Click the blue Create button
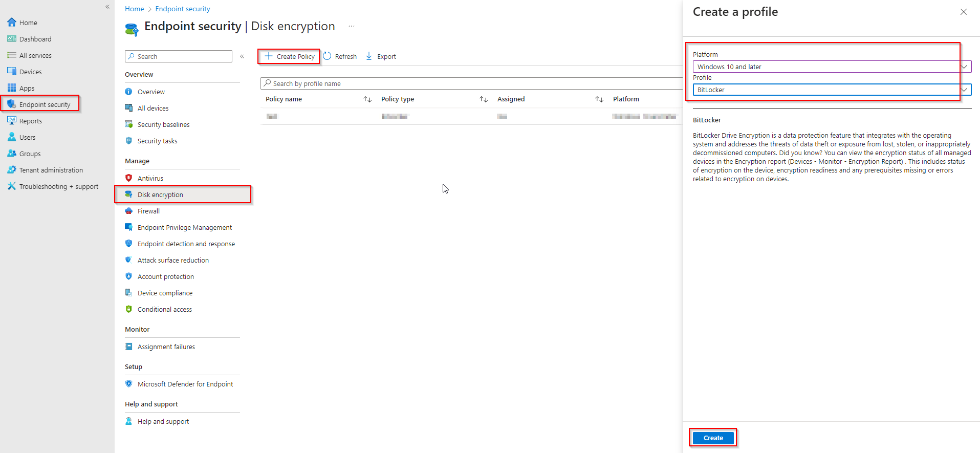This screenshot has width=980, height=453. point(713,438)
